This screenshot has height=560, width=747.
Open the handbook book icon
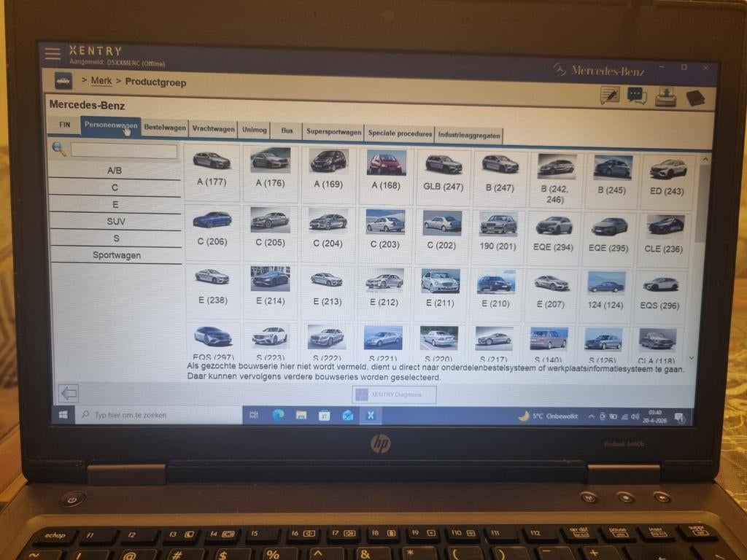click(x=695, y=98)
